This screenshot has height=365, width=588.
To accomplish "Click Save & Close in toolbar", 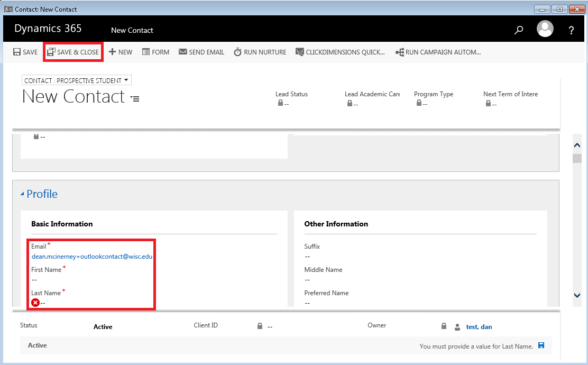I will [73, 52].
